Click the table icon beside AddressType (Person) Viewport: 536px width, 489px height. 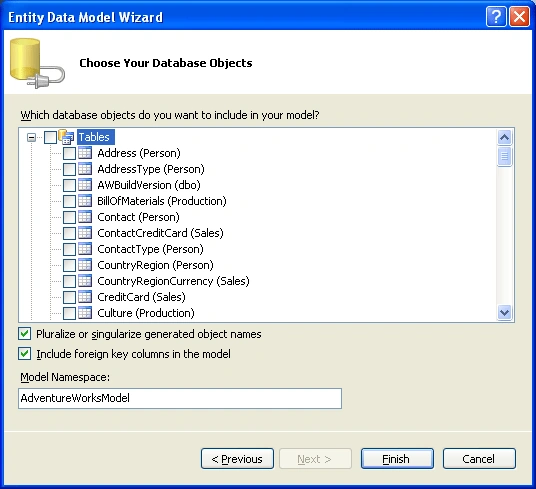85,169
